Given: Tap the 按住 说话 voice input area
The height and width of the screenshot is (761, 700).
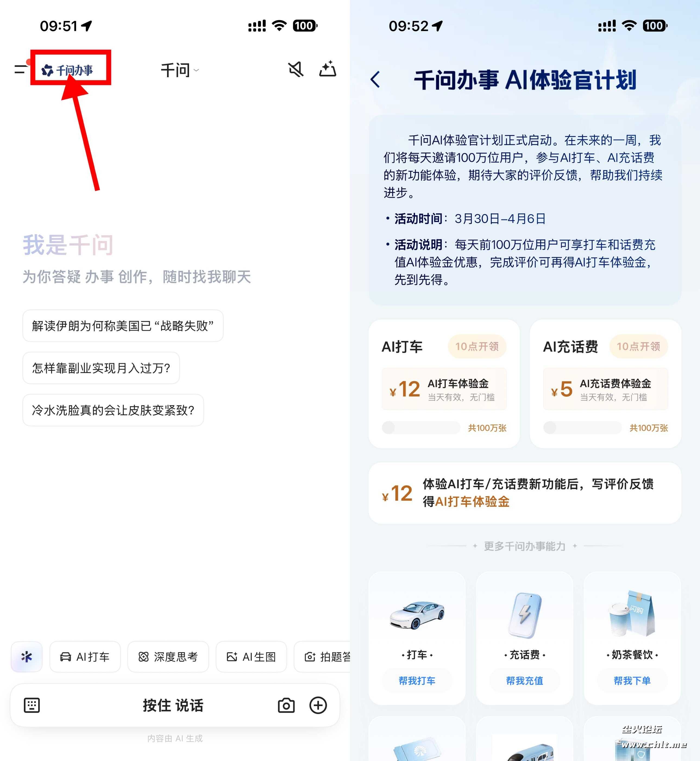Looking at the screenshot, I should pos(173,705).
